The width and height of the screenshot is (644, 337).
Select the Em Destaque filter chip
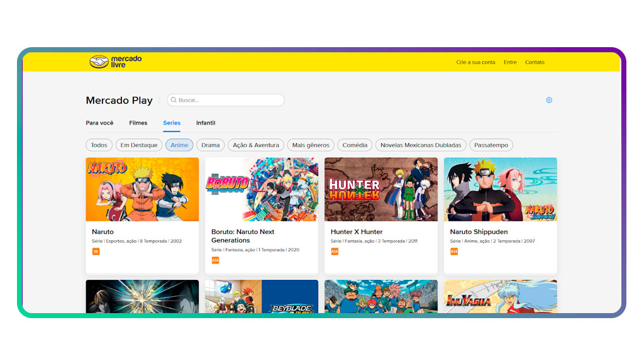point(139,145)
